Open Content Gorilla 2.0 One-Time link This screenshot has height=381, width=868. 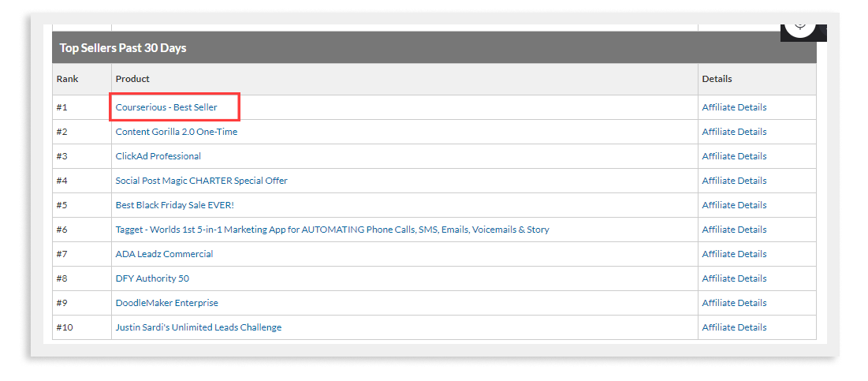pos(177,132)
